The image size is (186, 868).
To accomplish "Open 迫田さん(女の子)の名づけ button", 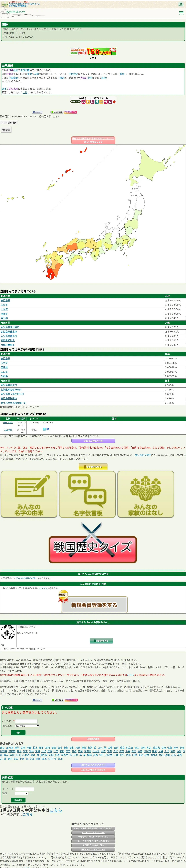I will click(93, 770).
